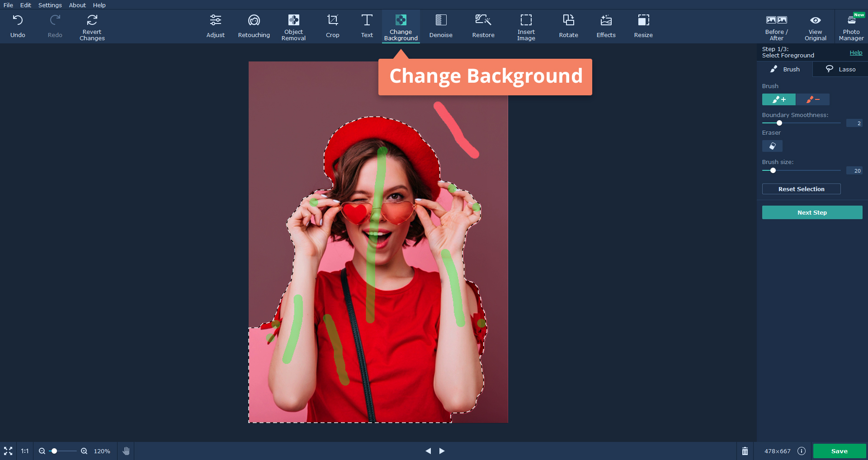Select the red background subtract brush
Screen dimensions: 868x460
(813, 99)
